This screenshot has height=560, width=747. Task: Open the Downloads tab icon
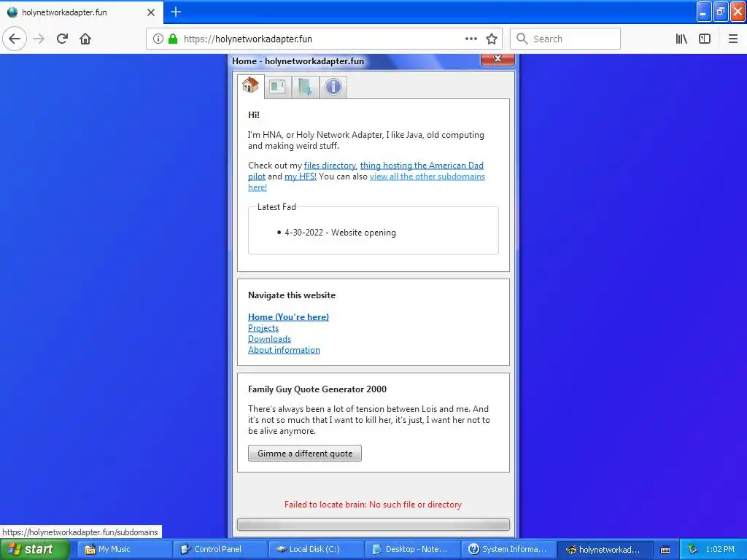pos(306,87)
